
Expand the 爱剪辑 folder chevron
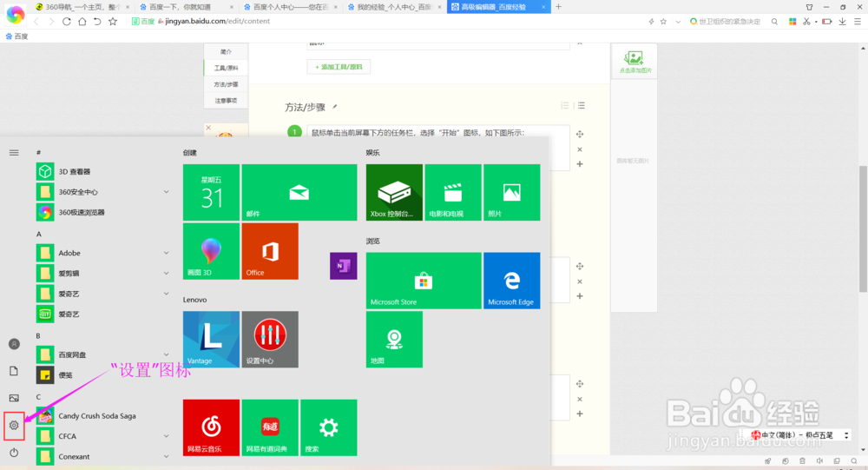[166, 274]
